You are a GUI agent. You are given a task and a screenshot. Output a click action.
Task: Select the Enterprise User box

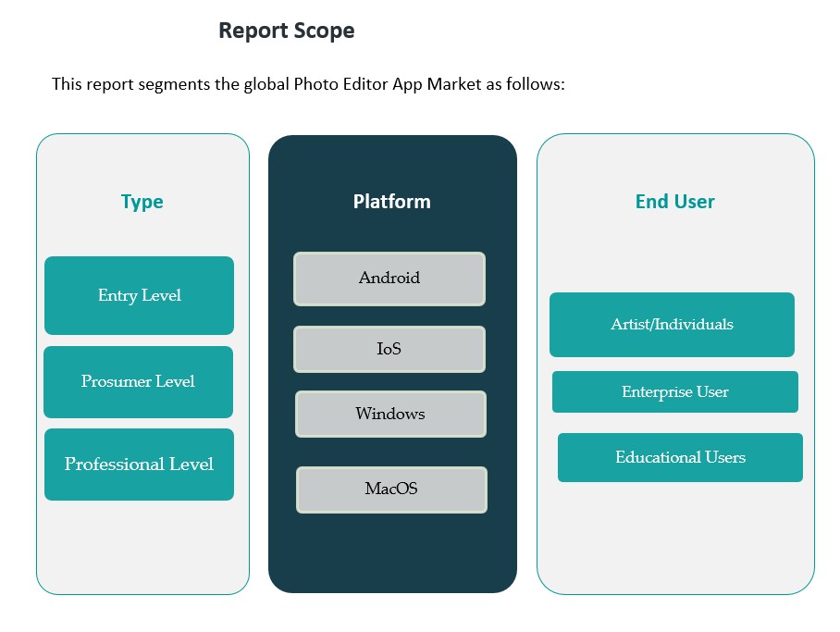(x=674, y=392)
